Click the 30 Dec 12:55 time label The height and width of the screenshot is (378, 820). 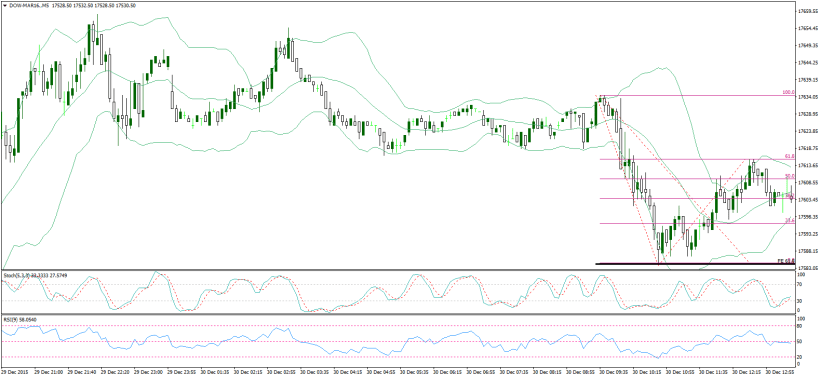(781, 373)
